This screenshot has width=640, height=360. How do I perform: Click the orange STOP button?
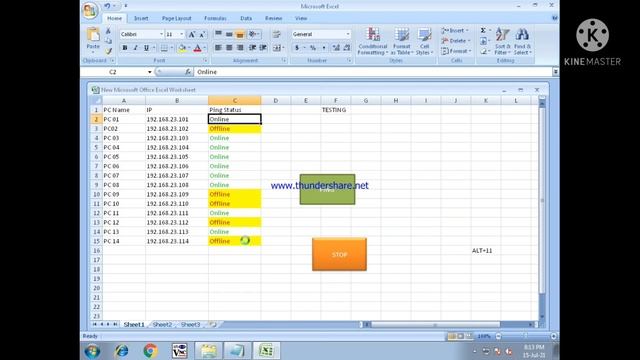339,254
